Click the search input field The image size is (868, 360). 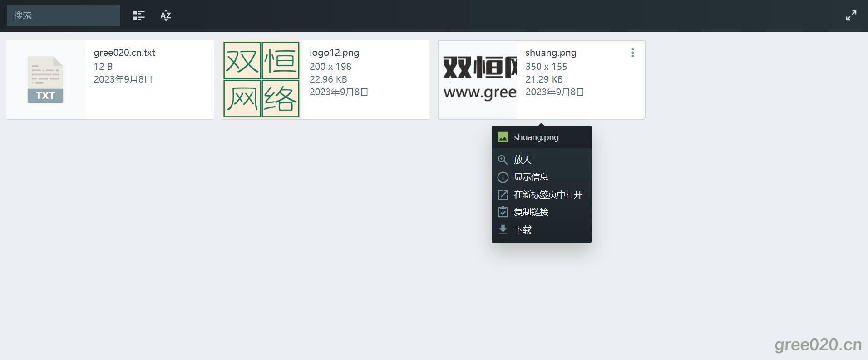[64, 15]
